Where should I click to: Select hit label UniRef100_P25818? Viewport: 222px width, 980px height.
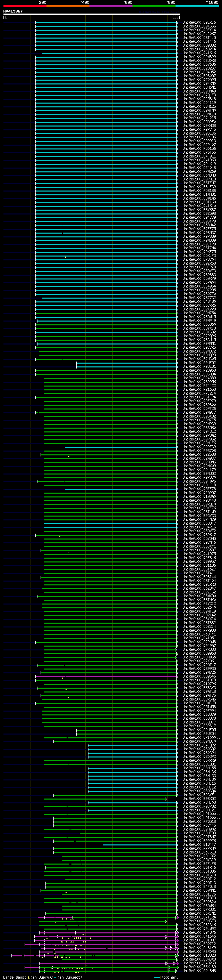pos(199,99)
